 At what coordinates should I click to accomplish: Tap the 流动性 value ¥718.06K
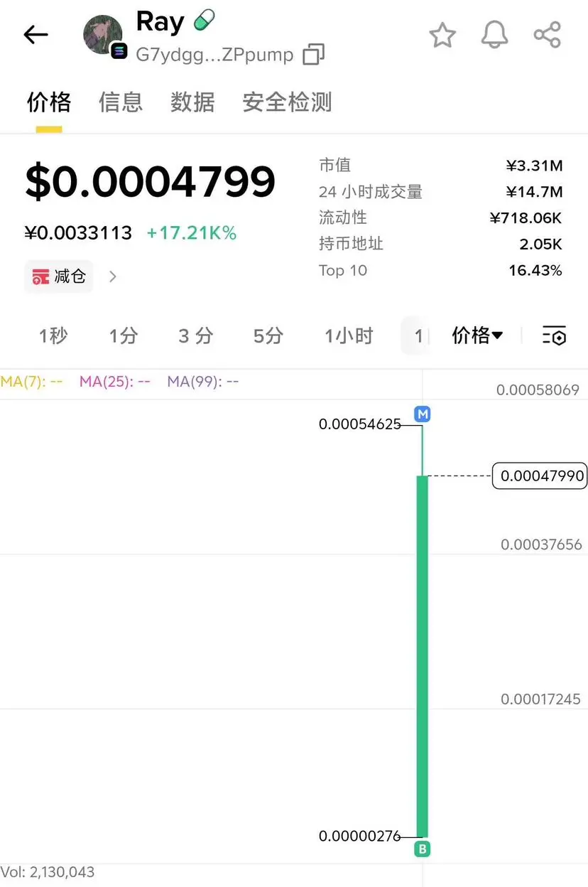[x=526, y=217]
